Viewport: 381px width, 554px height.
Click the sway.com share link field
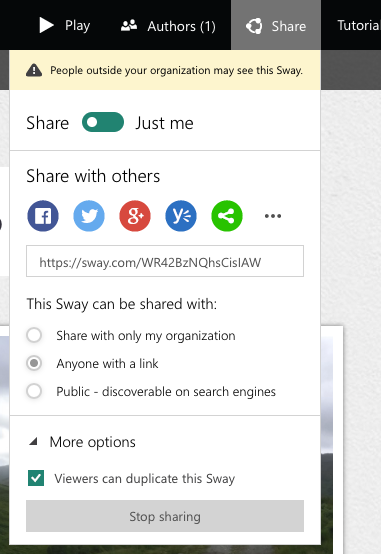pos(165,261)
